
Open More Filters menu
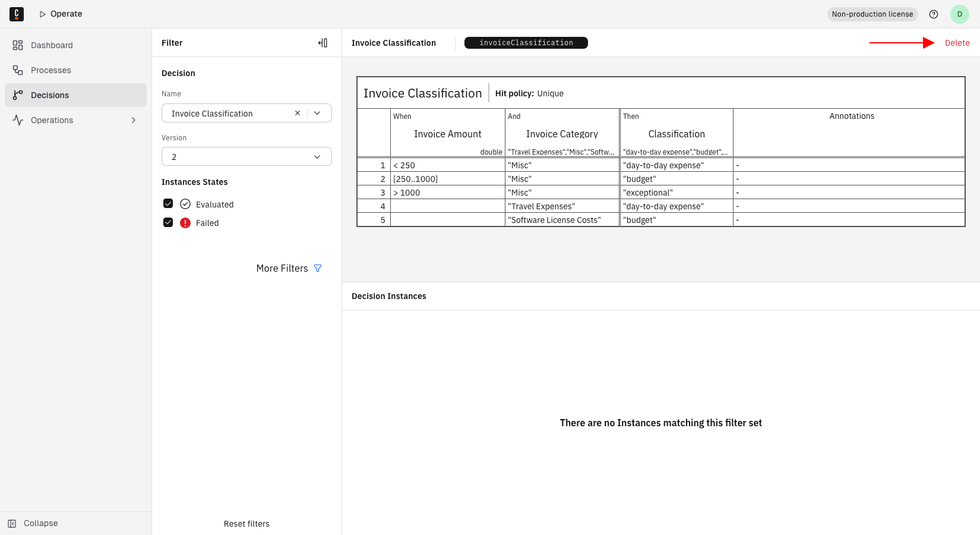pyautogui.click(x=289, y=269)
